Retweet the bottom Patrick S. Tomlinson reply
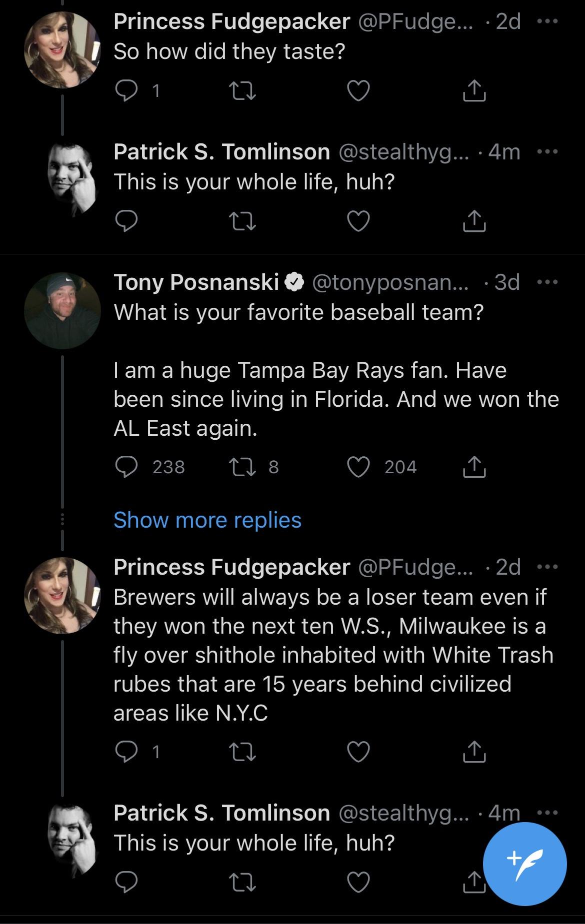 tap(242, 883)
